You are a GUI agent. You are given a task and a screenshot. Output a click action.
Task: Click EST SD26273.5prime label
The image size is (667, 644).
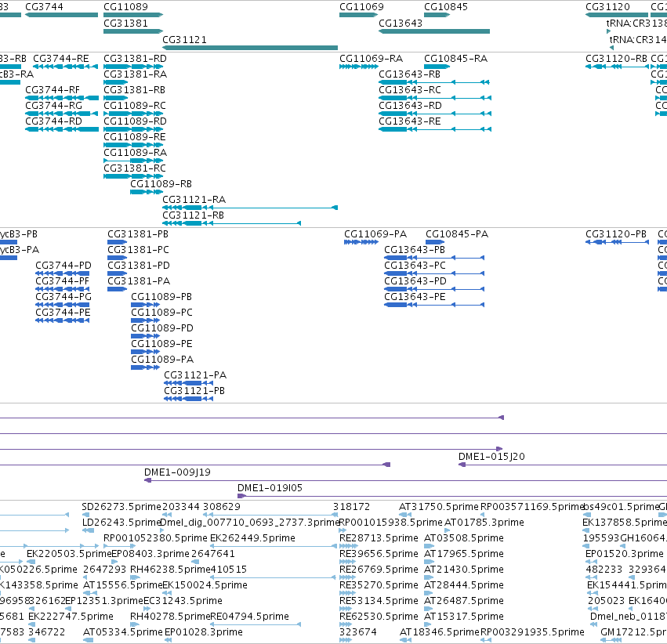121,507
